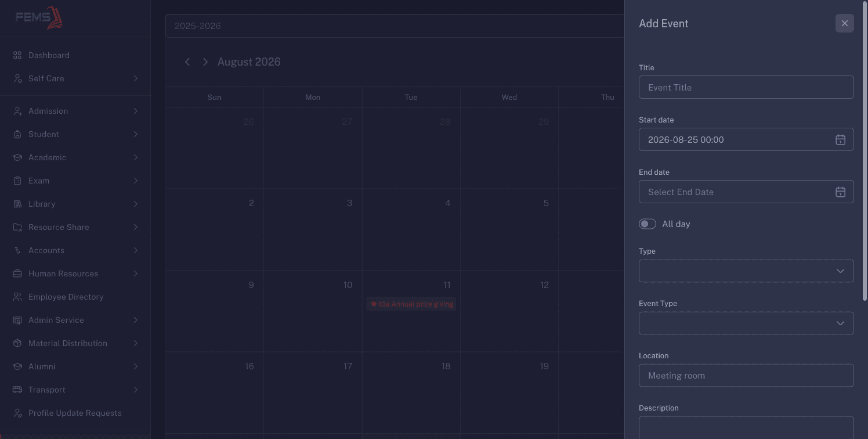Toggle the All day switch
The height and width of the screenshot is (439, 868).
(x=648, y=224)
